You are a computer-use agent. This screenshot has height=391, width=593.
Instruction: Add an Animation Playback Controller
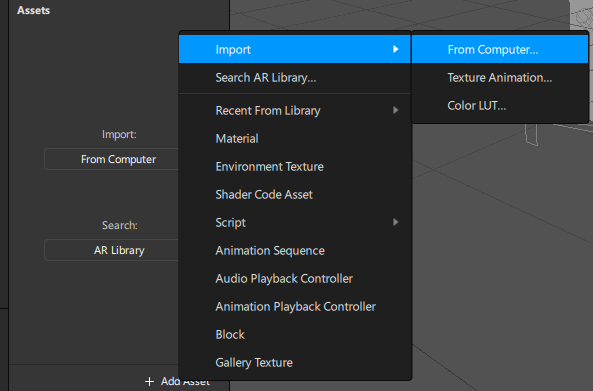pos(295,306)
